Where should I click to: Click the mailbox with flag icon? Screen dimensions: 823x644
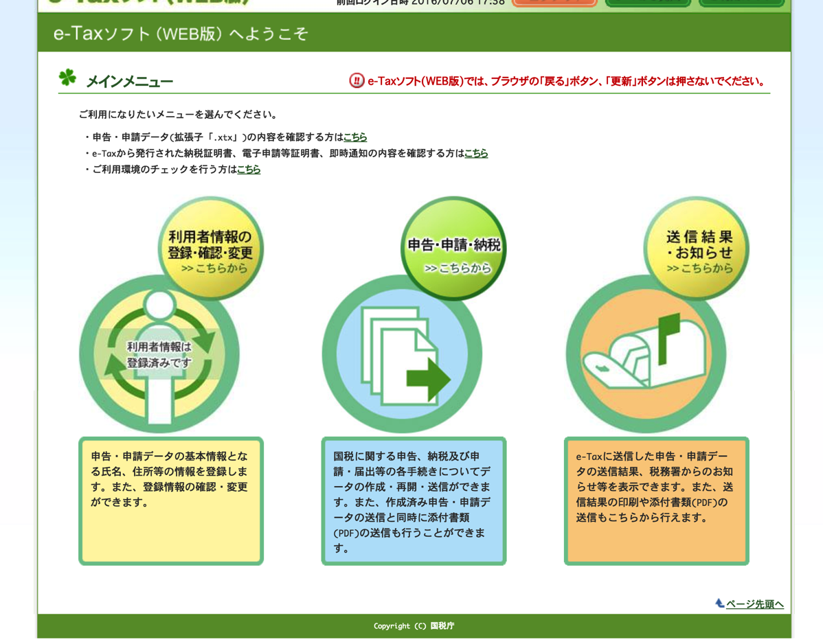(x=646, y=354)
